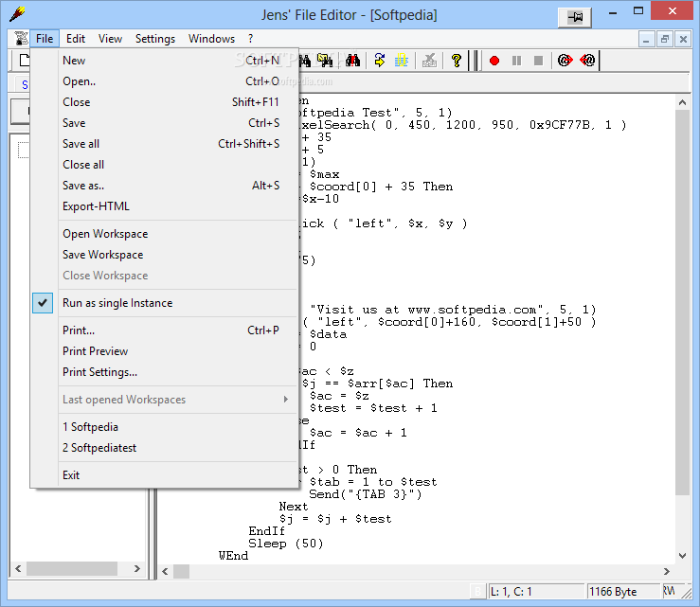Click the New document toolbar icon
The width and height of the screenshot is (700, 607).
(24, 61)
